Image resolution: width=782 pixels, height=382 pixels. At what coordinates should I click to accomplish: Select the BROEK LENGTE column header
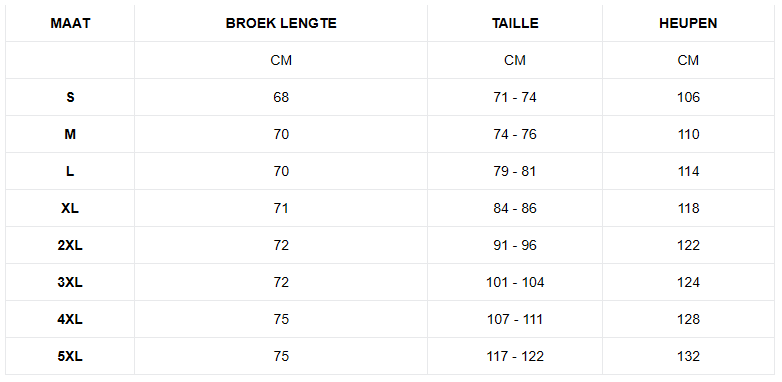pyautogui.click(x=281, y=23)
